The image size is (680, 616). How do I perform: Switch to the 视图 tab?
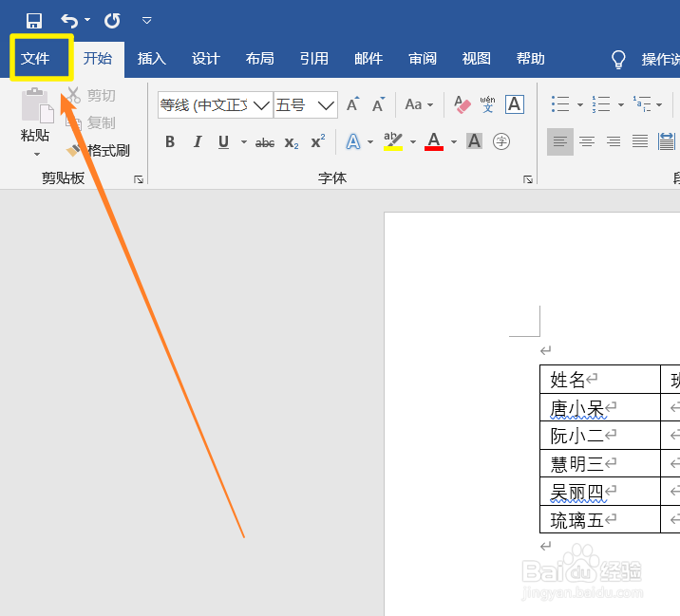coord(476,58)
